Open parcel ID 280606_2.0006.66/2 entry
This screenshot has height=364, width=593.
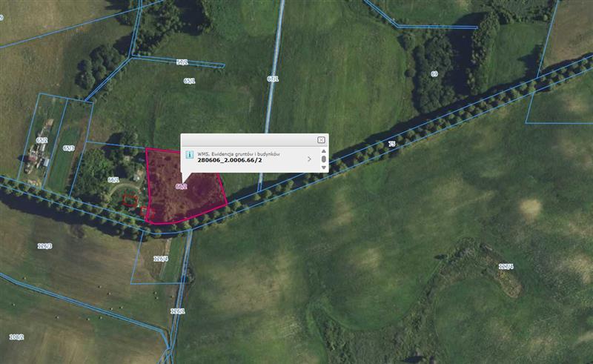[229, 160]
